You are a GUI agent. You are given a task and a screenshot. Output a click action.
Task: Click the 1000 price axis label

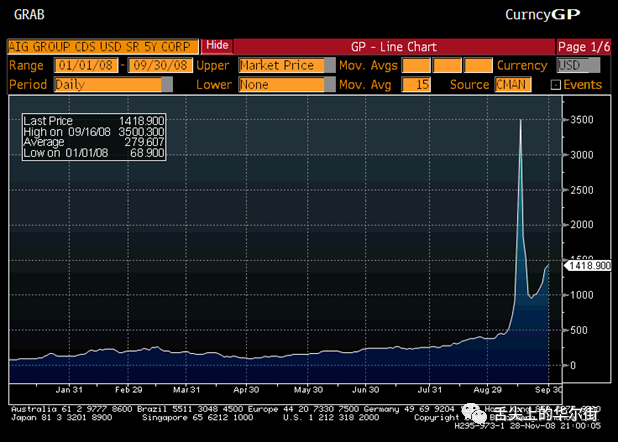(x=582, y=295)
